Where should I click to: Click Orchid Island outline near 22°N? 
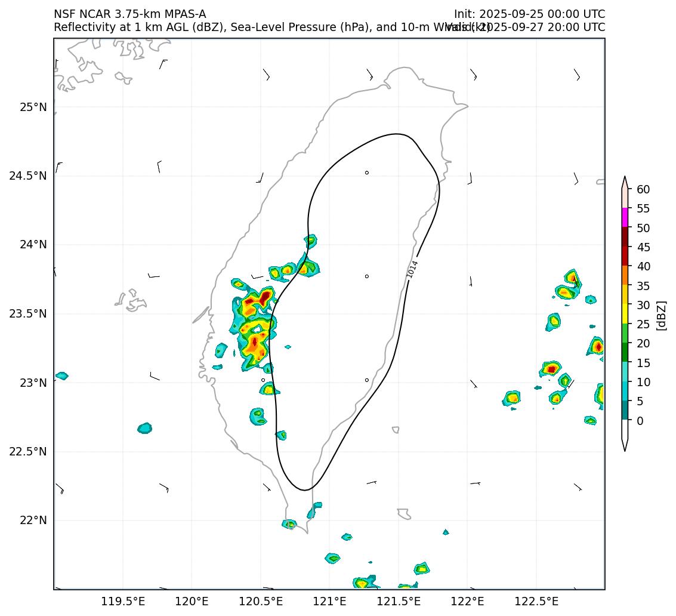(405, 513)
